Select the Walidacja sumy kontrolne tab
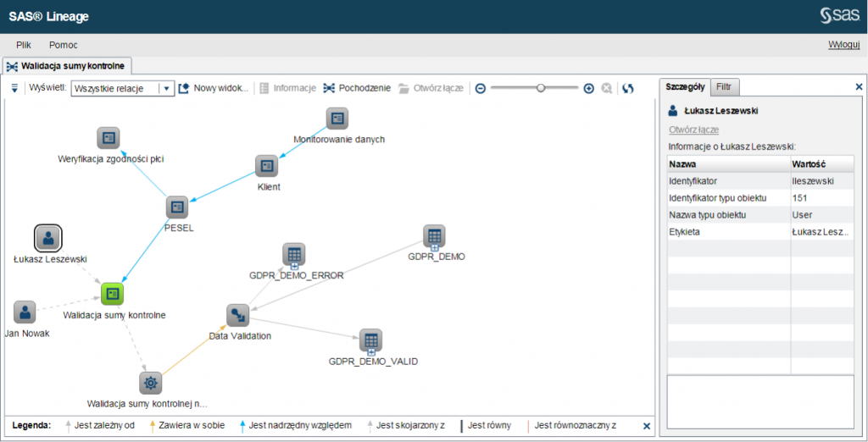This screenshot has height=442, width=868. point(67,66)
